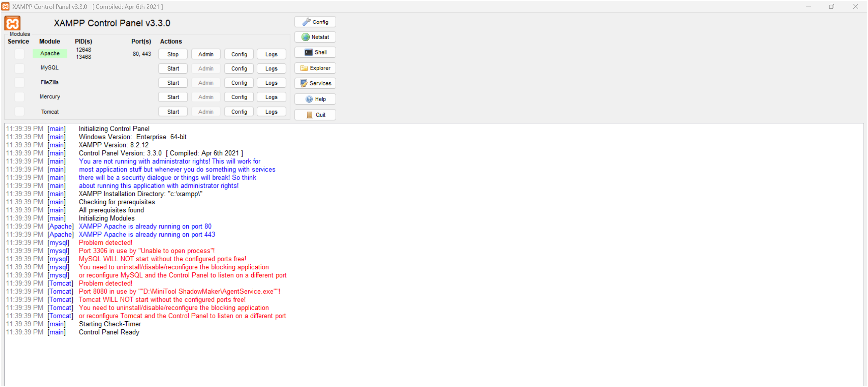Click the XAMPP logo above Modules
Image resolution: width=868 pixels, height=387 pixels.
(x=12, y=24)
